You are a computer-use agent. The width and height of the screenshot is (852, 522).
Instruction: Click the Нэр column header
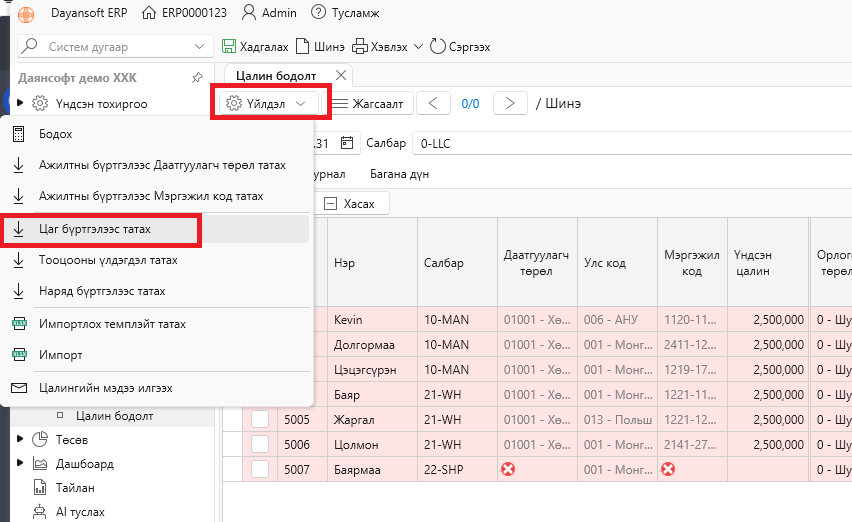point(372,262)
